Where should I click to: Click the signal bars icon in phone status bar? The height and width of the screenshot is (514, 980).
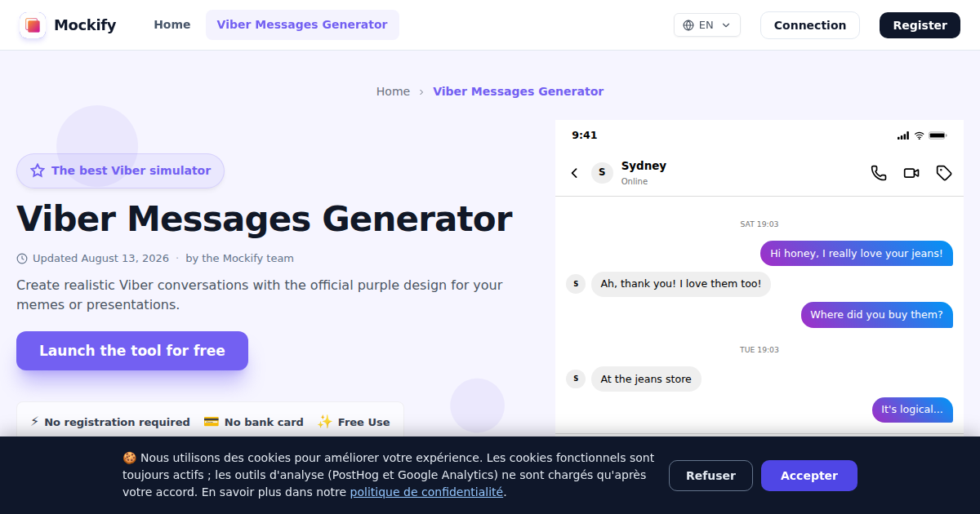point(902,135)
